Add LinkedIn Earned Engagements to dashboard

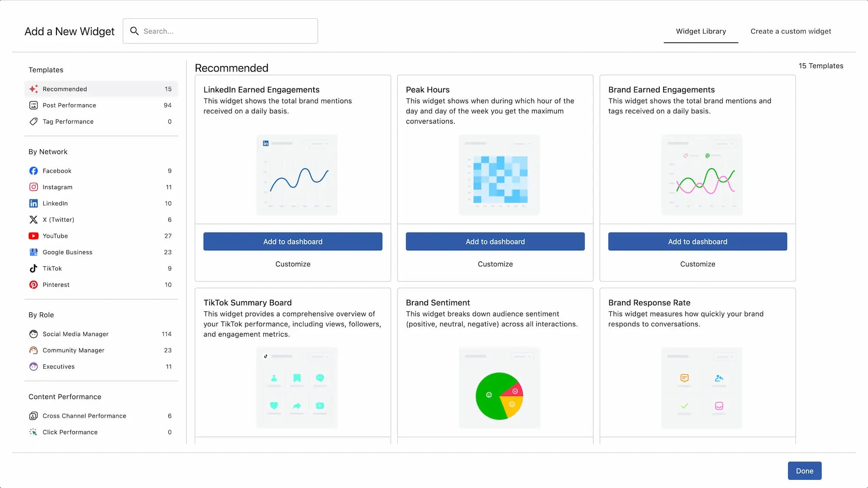pos(293,242)
